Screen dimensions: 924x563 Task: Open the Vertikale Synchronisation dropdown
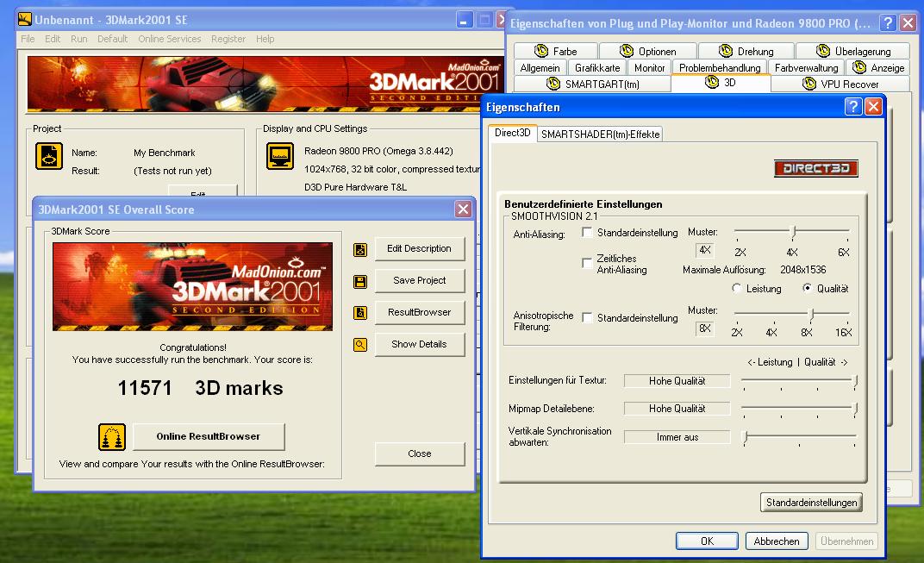pos(677,436)
